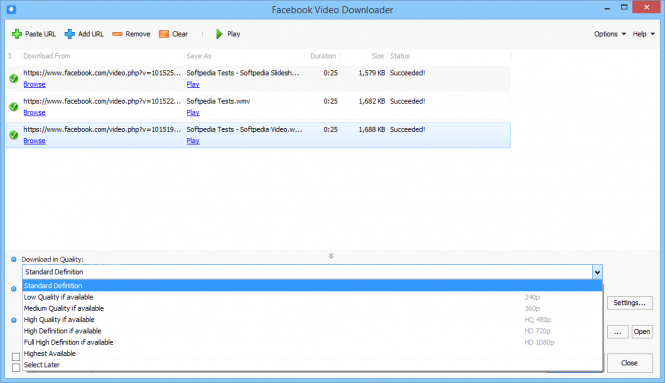Click the green Play arrow toolbar icon
Viewport: 665px width, 383px height.
pyautogui.click(x=219, y=34)
